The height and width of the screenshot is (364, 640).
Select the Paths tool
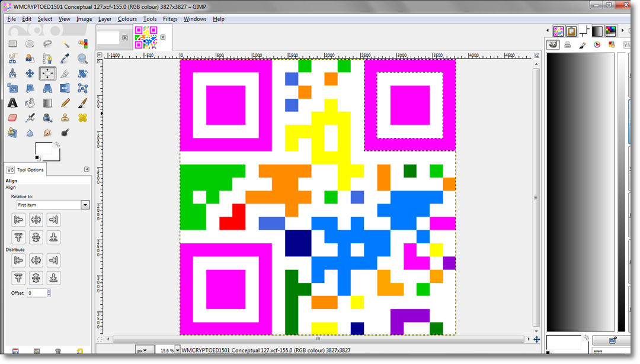point(47,59)
